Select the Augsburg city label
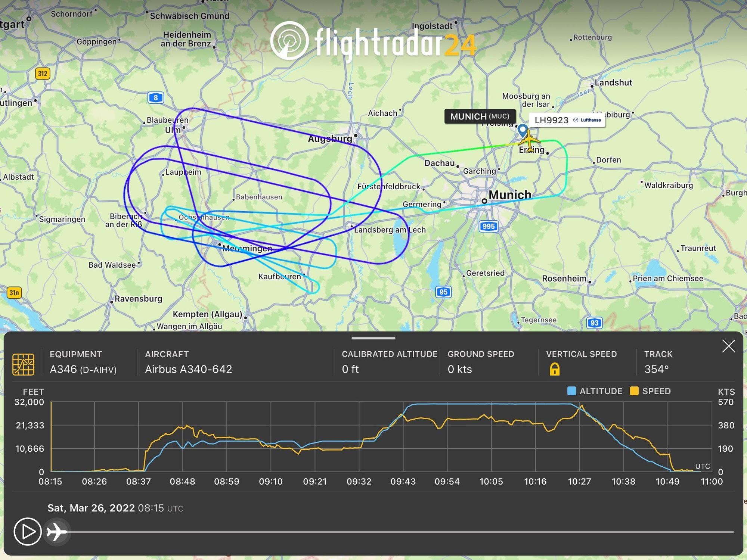 330,139
